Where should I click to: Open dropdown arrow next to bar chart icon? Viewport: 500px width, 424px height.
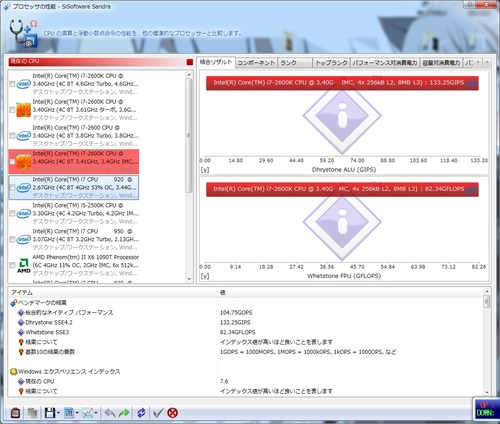point(77,413)
